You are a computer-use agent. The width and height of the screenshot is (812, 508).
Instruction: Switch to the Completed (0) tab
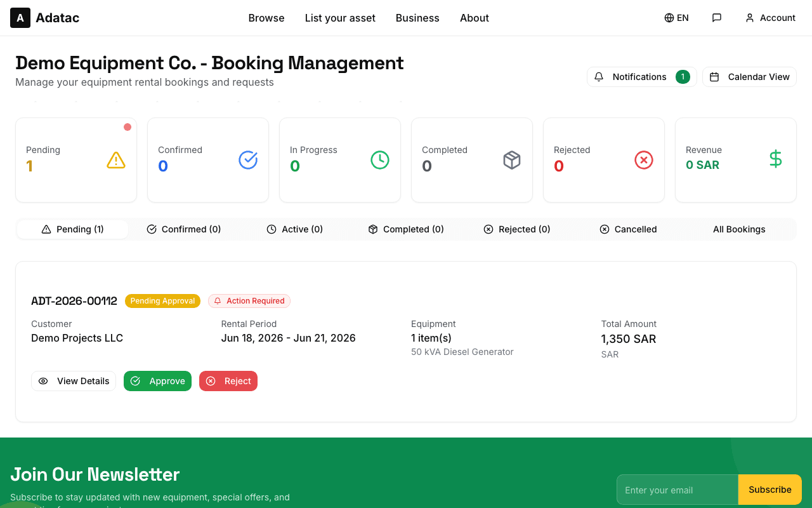coord(406,229)
